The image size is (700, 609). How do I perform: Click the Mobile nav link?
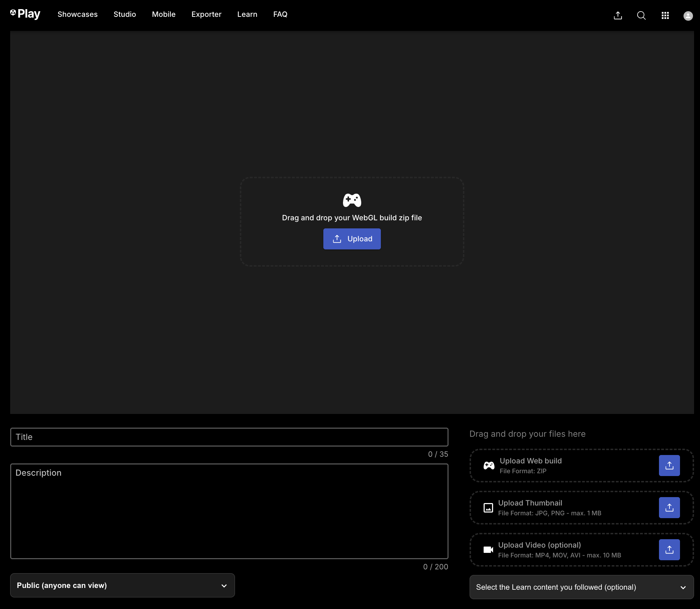click(163, 14)
